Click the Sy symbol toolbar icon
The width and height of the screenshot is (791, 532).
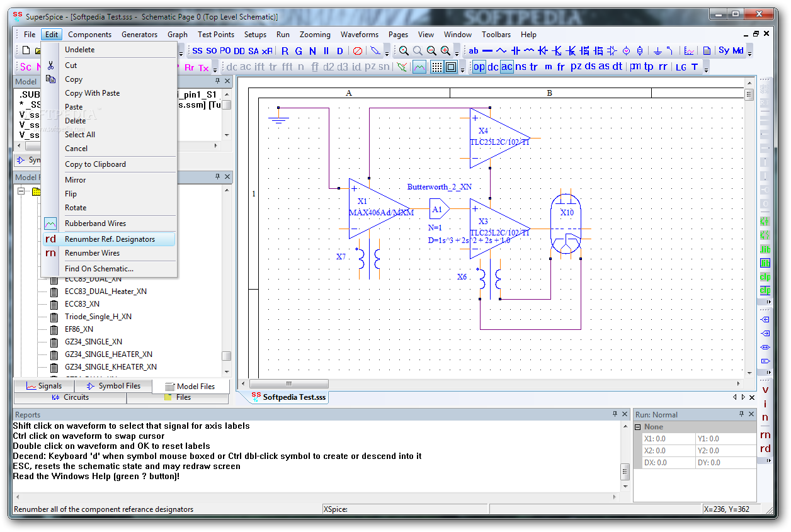coord(724,51)
